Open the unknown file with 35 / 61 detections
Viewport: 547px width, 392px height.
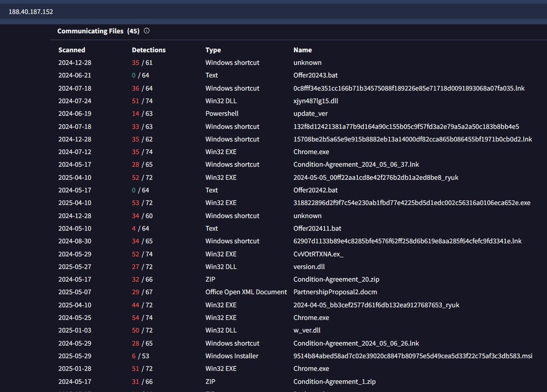(307, 63)
